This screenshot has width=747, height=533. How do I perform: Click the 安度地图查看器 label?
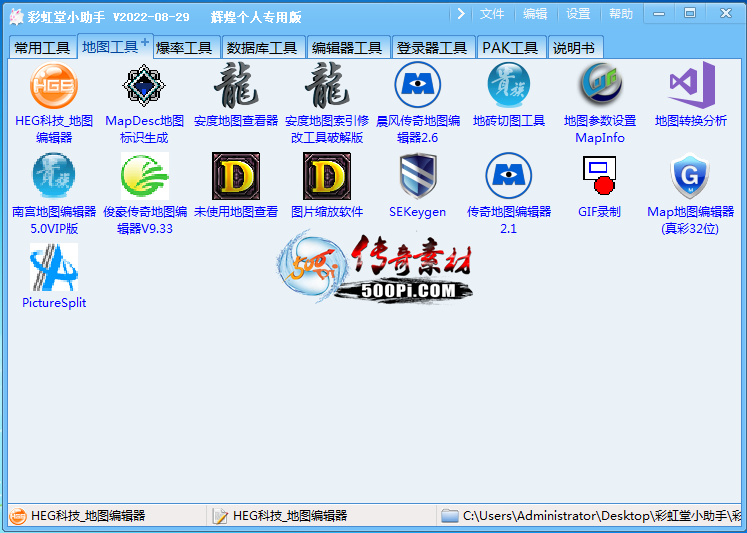tap(236, 121)
